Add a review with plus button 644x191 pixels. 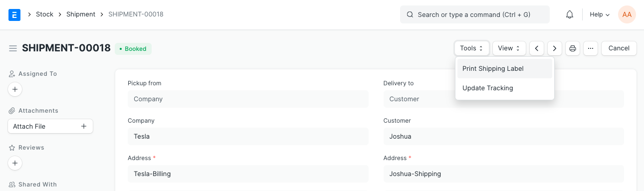coord(15,163)
